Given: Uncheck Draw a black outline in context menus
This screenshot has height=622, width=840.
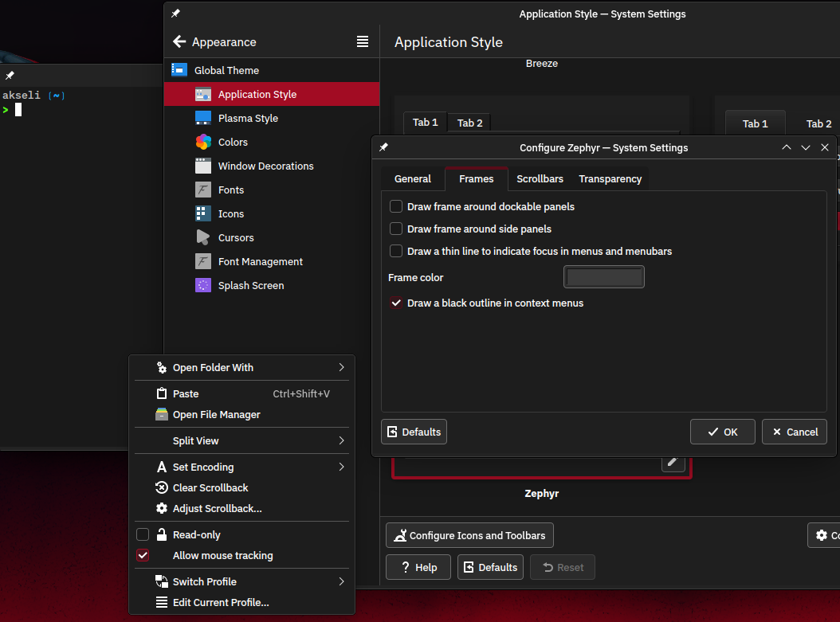Looking at the screenshot, I should (x=396, y=303).
